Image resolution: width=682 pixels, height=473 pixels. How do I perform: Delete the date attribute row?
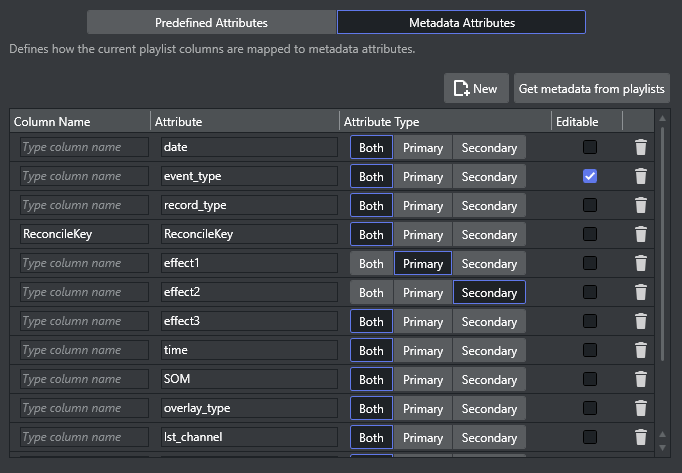[641, 148]
